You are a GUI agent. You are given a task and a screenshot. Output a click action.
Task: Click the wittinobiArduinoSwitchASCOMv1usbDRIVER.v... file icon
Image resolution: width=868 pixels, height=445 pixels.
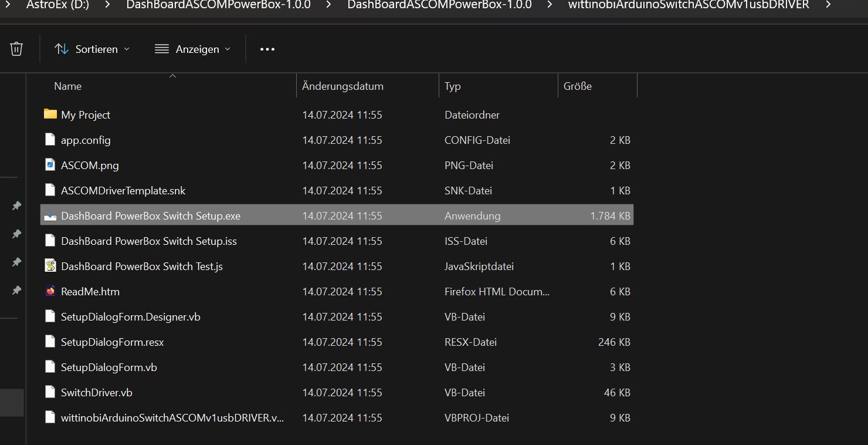tap(50, 417)
